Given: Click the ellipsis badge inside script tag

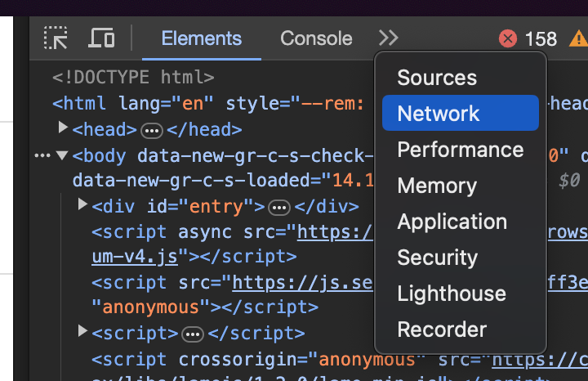Looking at the screenshot, I should coord(193,334).
